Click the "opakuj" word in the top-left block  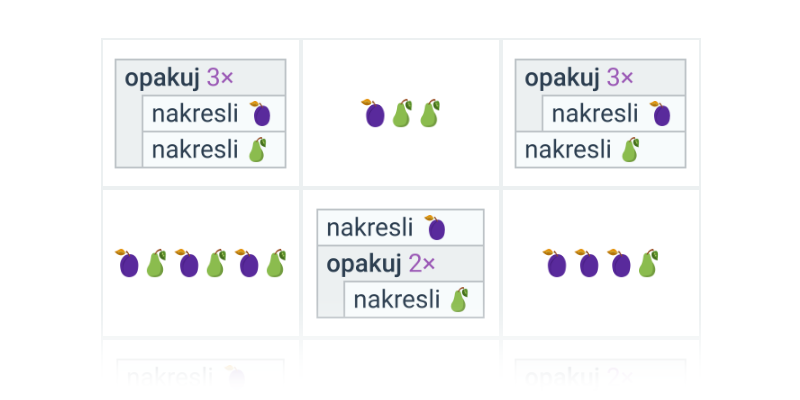[x=162, y=78]
